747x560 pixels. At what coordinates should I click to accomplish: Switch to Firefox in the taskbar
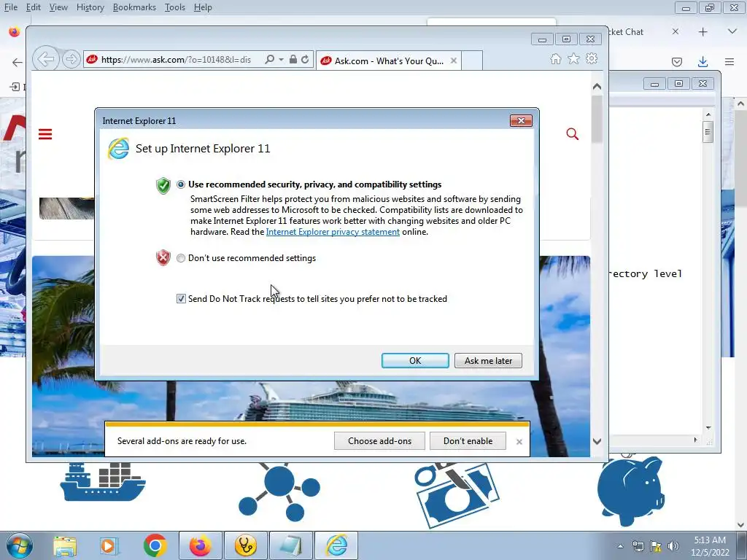click(x=201, y=545)
